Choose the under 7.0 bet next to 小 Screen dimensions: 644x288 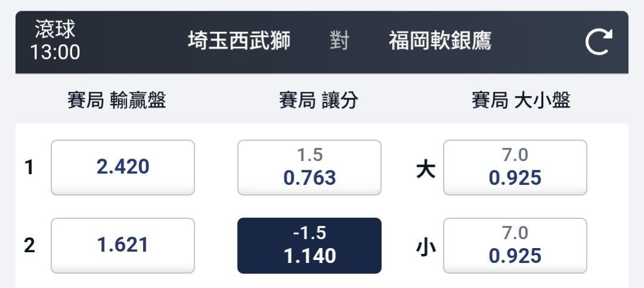click(515, 245)
